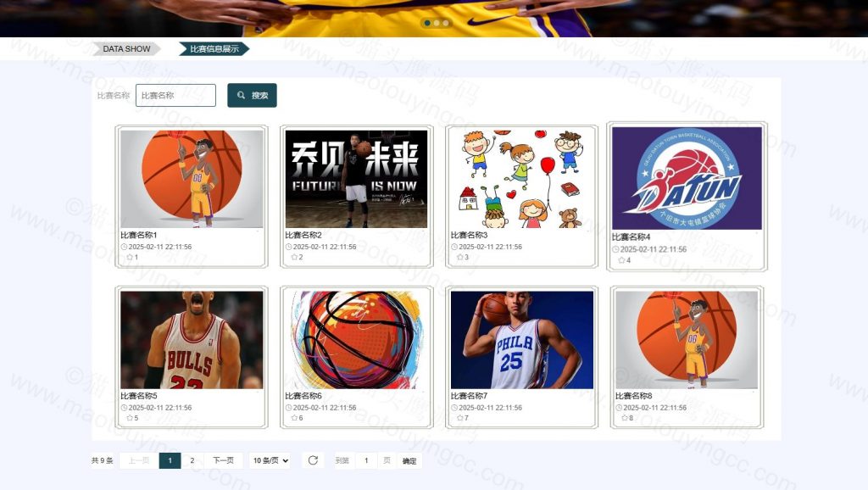This screenshot has height=490, width=868.
Task: Click the title text 比赛名称6
Action: click(303, 396)
